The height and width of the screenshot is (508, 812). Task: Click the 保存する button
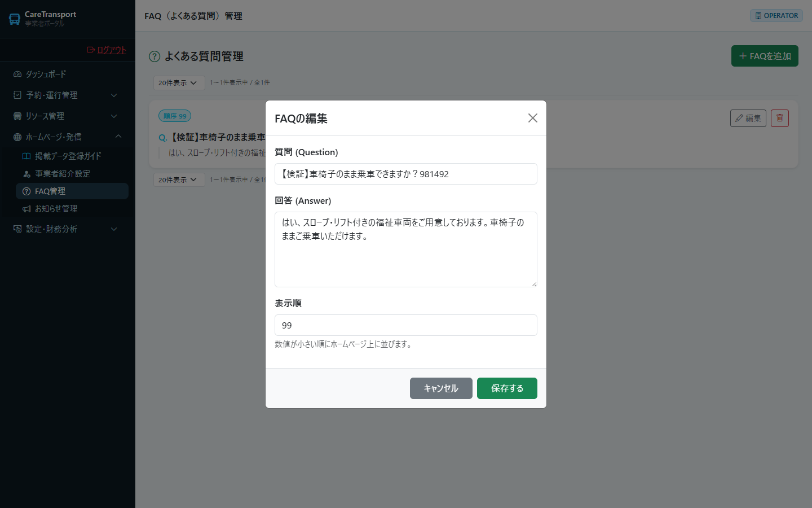[x=507, y=388]
